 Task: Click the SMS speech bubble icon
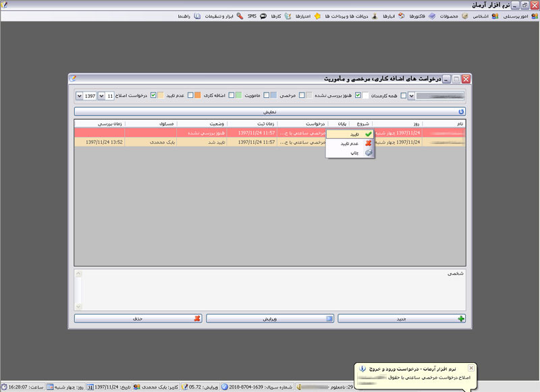tap(263, 16)
